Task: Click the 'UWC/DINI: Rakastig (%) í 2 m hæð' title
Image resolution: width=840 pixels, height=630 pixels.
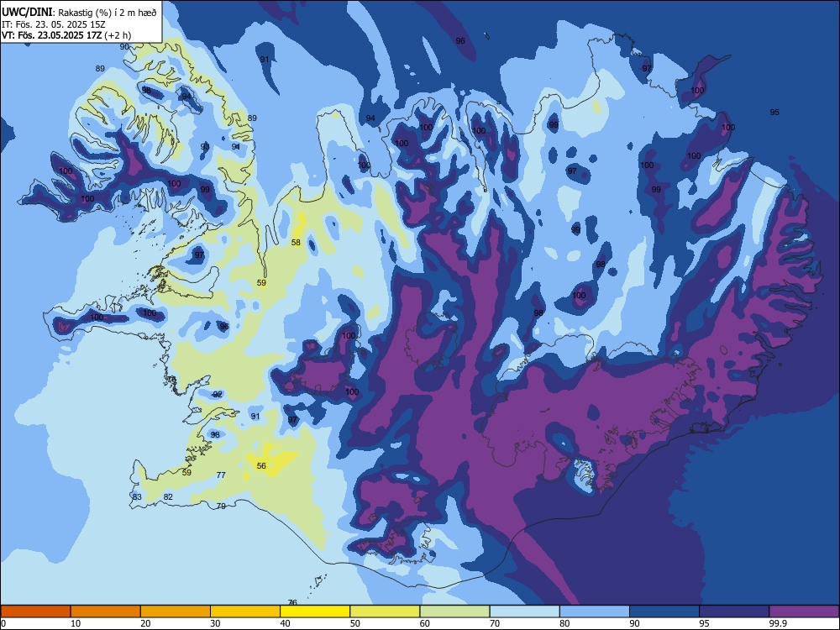Action: 79,13
